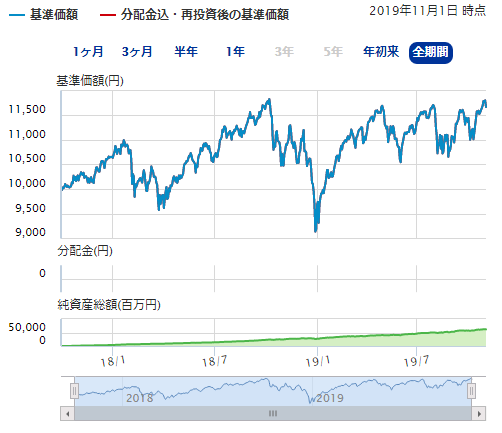Click the 10,000 y-axis value
This screenshot has width=502, height=433.
pyautogui.click(x=27, y=183)
